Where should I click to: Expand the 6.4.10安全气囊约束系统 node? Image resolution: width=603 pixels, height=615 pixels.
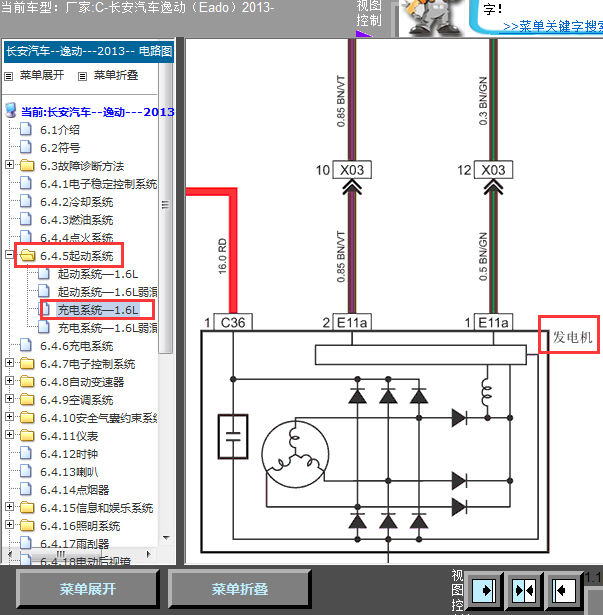coord(9,417)
